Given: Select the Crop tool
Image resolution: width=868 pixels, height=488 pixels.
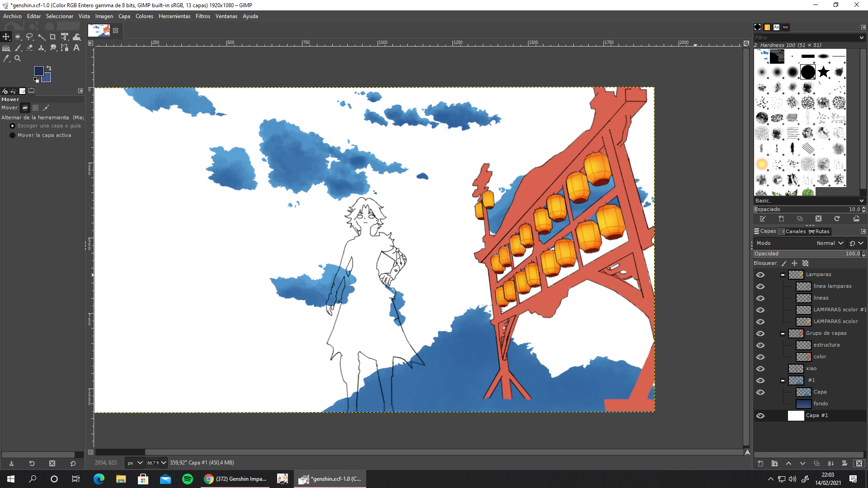Looking at the screenshot, I should 53,37.
